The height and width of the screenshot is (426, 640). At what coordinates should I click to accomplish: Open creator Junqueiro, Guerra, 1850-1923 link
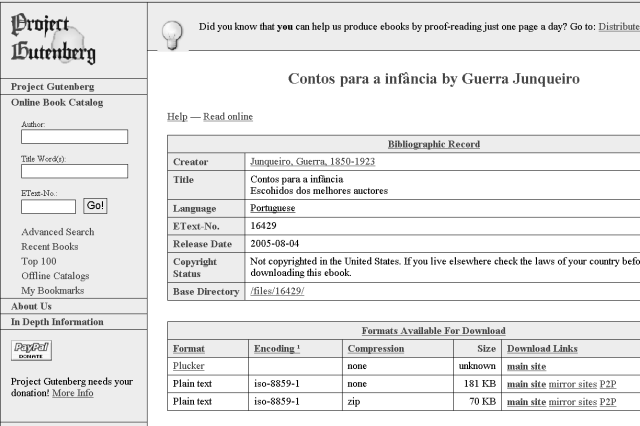click(311, 162)
